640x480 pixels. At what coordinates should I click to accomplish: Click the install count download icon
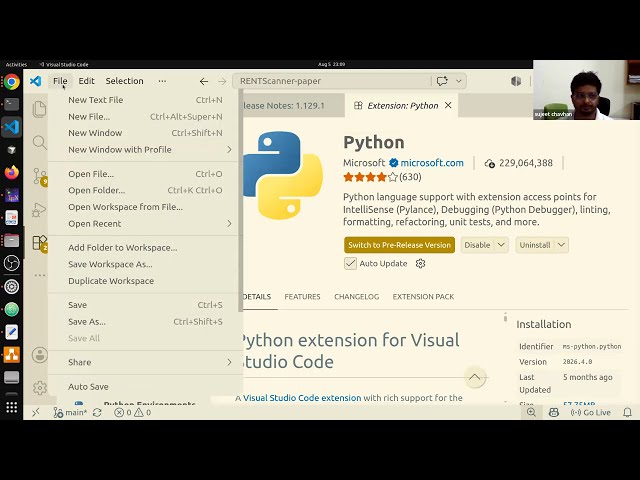489,163
